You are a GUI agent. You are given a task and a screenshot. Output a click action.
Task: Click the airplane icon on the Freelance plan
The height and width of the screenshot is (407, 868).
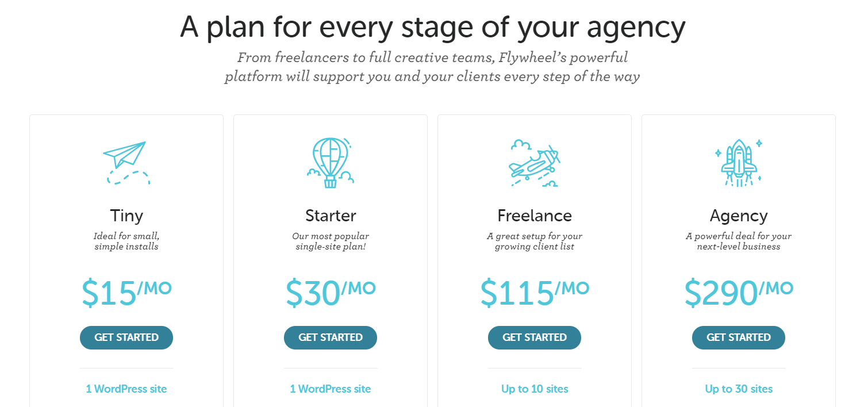(x=535, y=164)
